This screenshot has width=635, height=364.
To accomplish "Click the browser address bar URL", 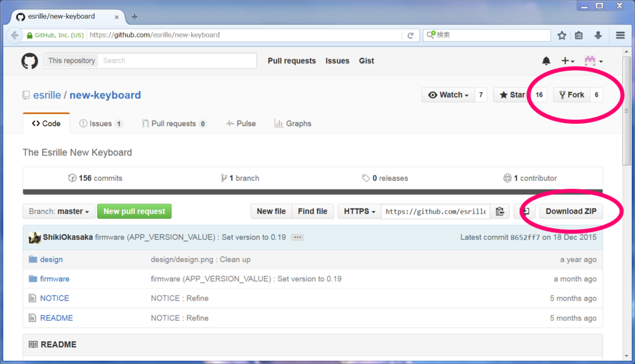I will 245,35.
